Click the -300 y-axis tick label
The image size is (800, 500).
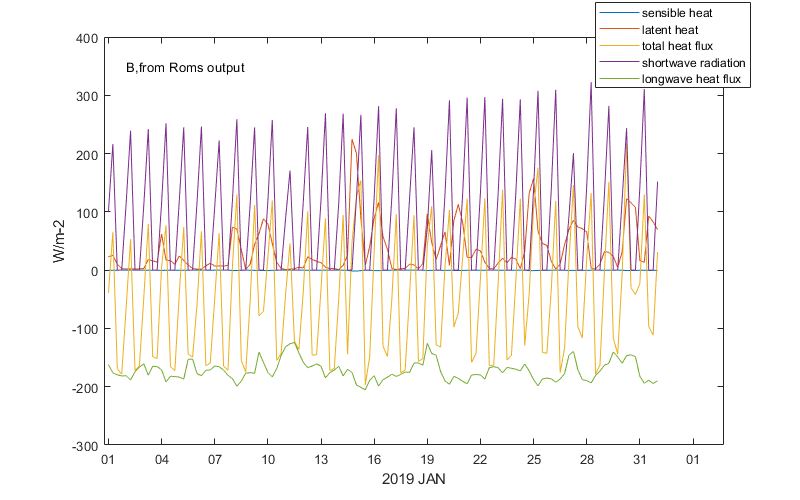(x=85, y=446)
